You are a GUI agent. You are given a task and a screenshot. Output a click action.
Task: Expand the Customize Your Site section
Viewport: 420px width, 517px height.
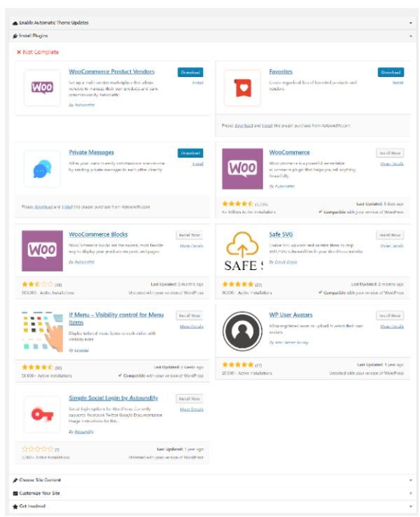coord(210,493)
